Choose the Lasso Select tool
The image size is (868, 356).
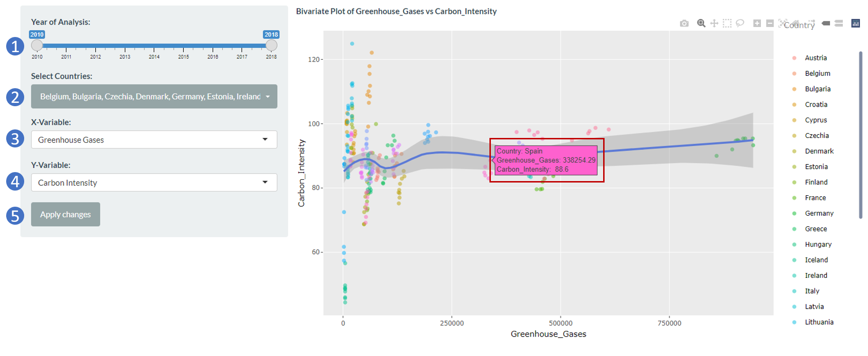[740, 23]
